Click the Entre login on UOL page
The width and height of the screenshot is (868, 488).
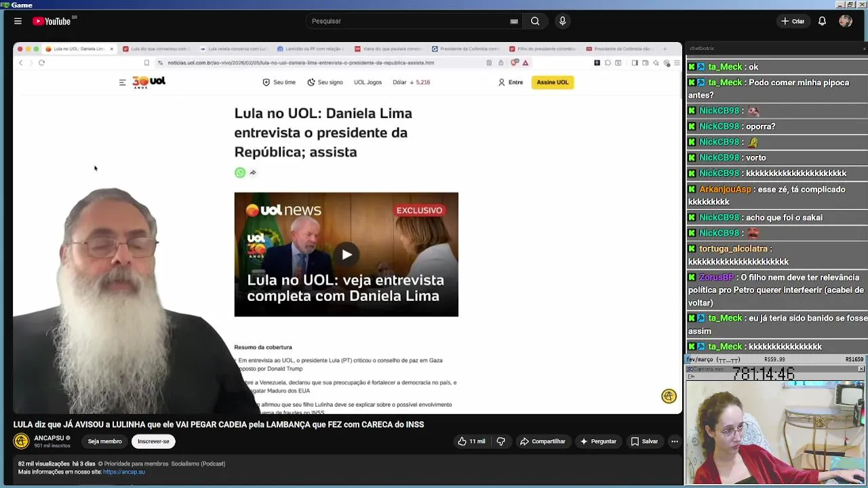(511, 82)
